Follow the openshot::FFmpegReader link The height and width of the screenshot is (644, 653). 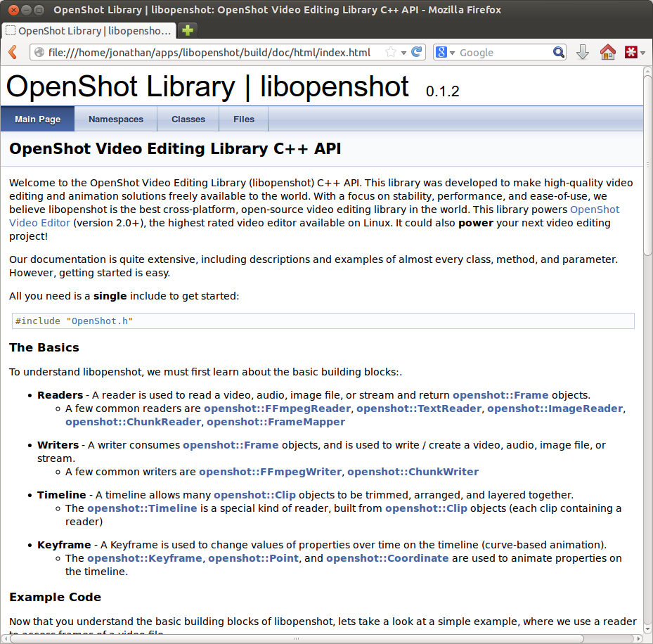coord(277,408)
